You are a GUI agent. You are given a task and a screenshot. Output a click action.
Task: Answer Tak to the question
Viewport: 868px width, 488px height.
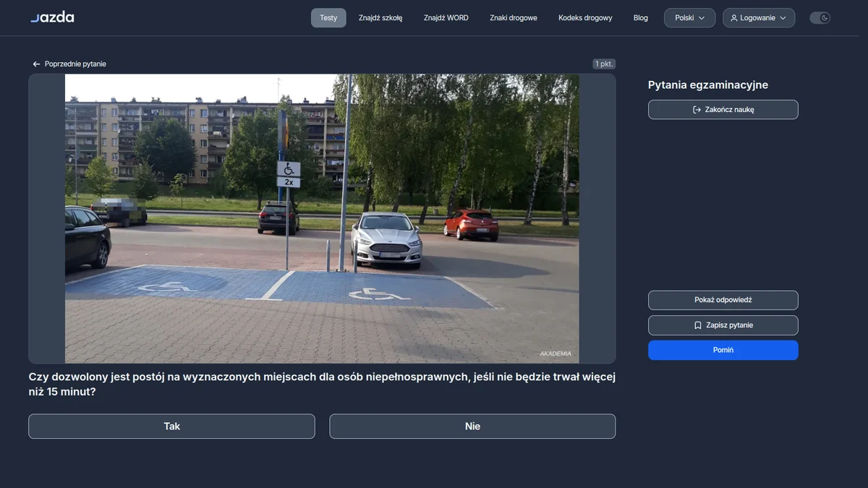[171, 427]
